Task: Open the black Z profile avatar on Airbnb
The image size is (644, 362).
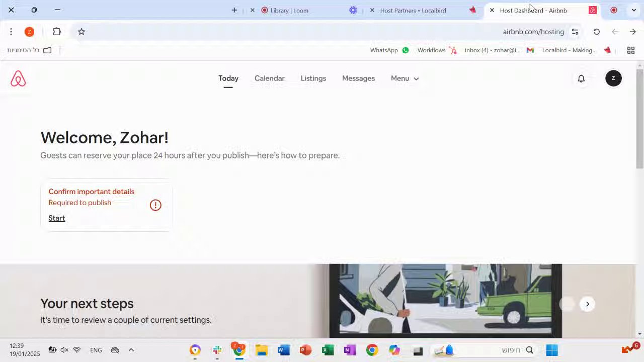Action: 613,78
